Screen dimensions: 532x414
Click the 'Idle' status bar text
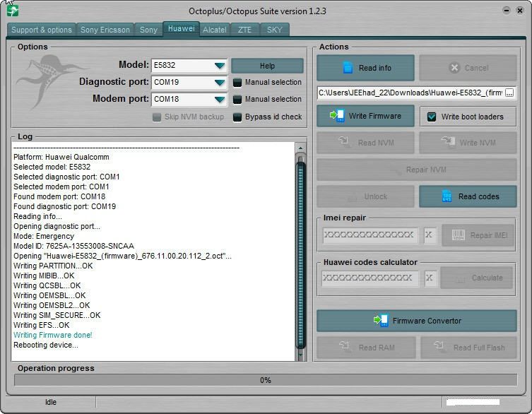51,402
